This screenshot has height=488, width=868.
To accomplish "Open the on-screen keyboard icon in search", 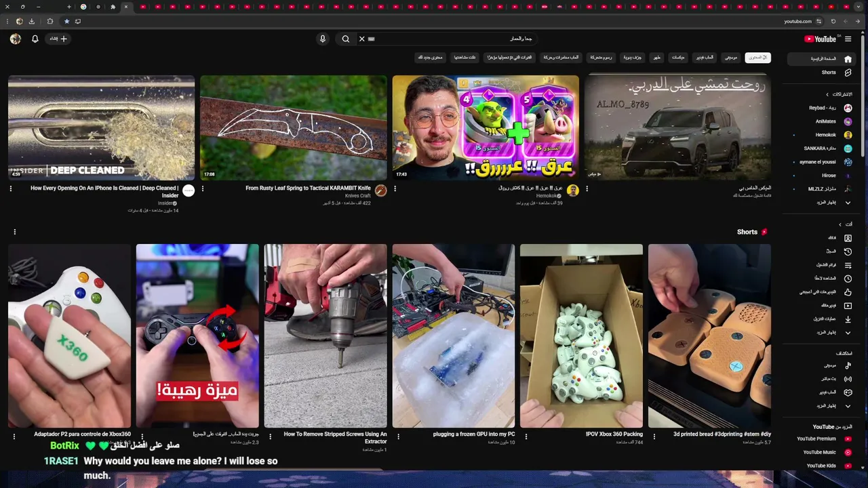I will point(371,39).
